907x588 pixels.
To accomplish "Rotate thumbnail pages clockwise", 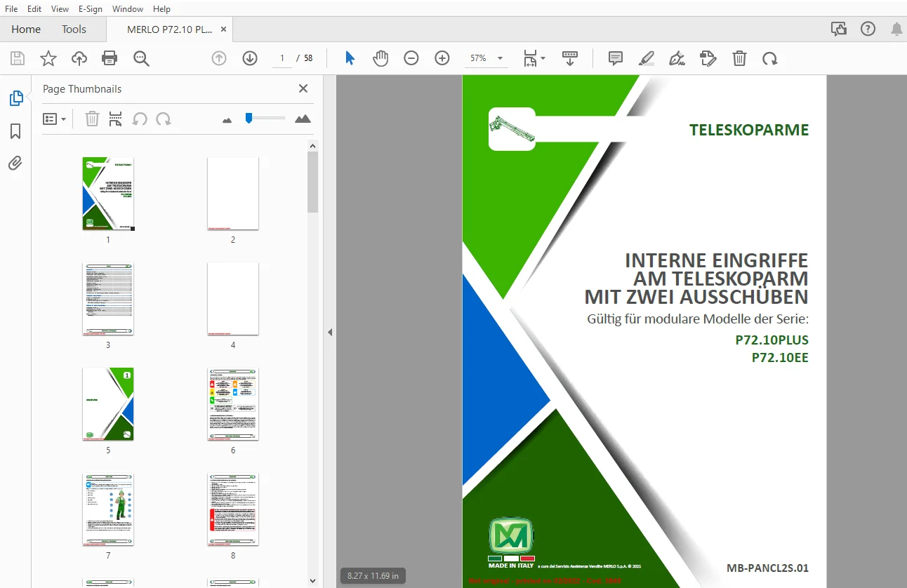I will pos(164,119).
